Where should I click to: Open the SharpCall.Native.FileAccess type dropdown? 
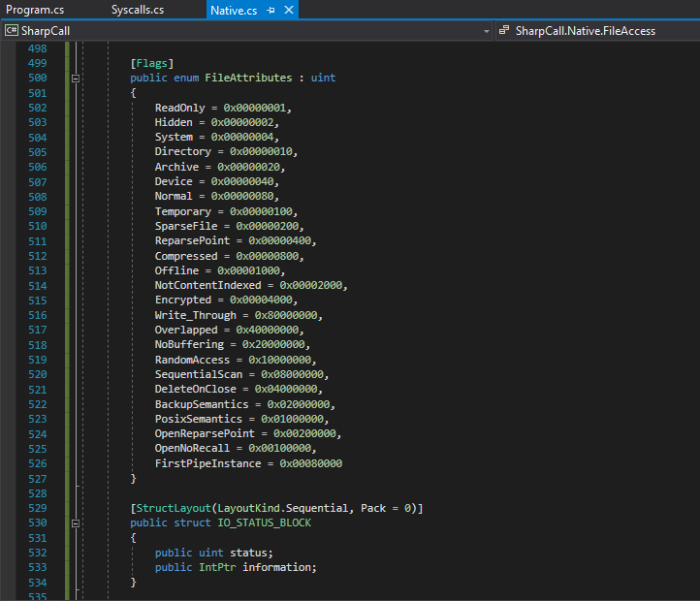pos(597,31)
